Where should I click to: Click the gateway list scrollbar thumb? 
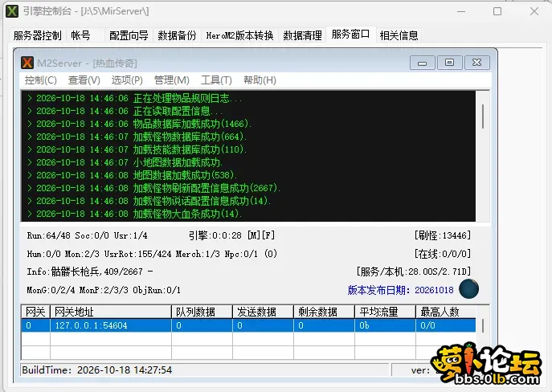[482, 325]
